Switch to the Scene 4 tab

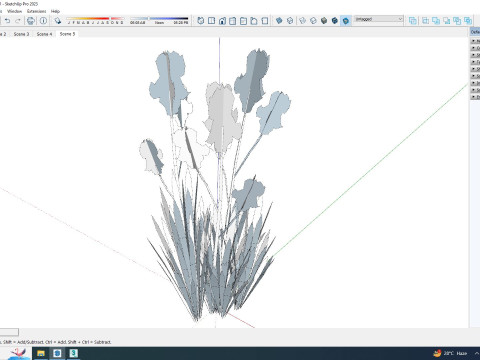point(44,34)
